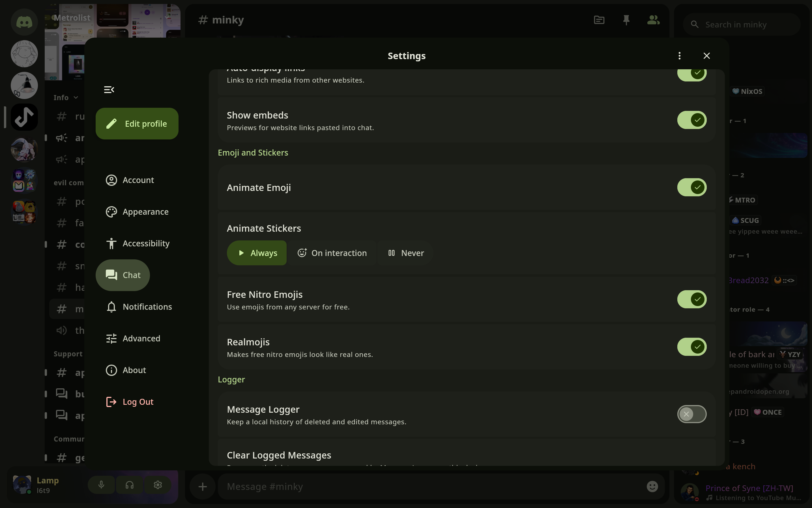The width and height of the screenshot is (812, 508).
Task: Click Clear Logged Messages row
Action: click(x=467, y=452)
